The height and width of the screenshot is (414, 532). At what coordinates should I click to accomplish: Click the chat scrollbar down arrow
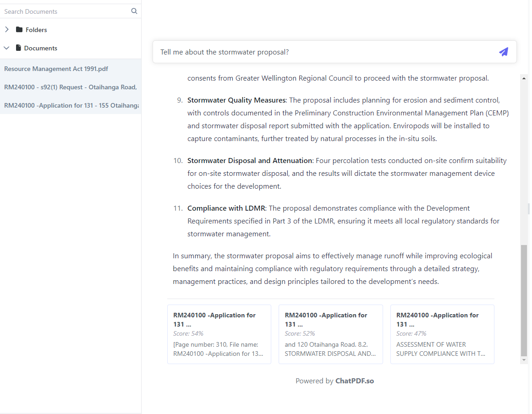tap(524, 360)
